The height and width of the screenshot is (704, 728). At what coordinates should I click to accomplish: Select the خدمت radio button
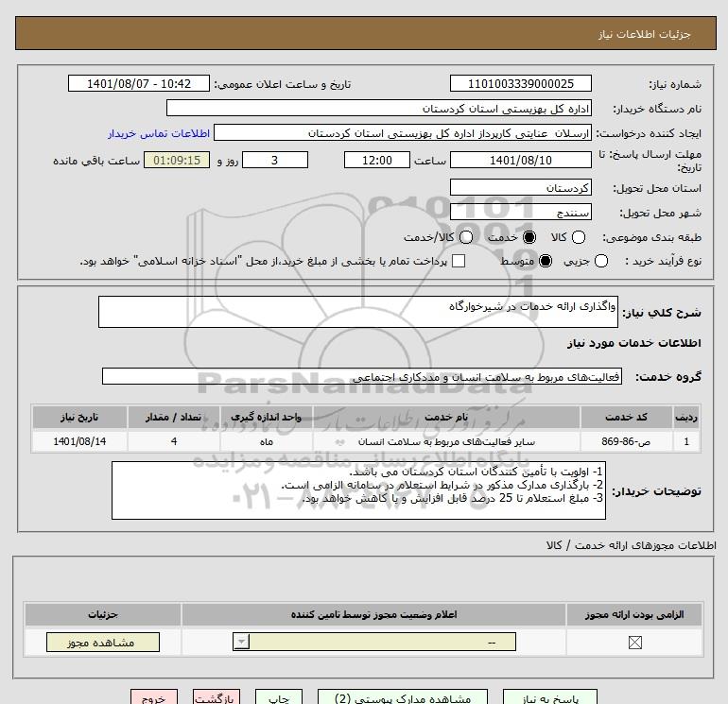(529, 237)
